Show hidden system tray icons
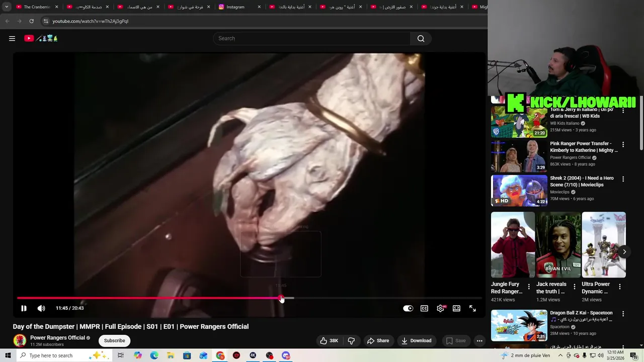Screen dimensions: 644x362 560,355
